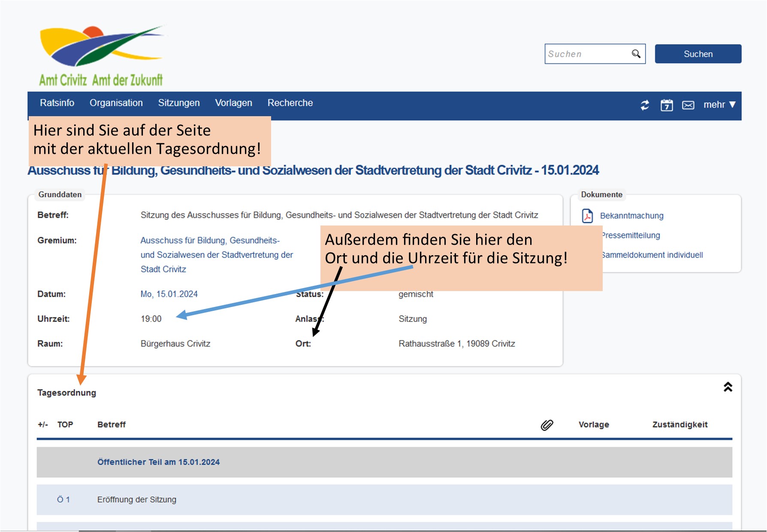The image size is (767, 532).
Task: Focus the Suchen search input field
Action: (586, 54)
